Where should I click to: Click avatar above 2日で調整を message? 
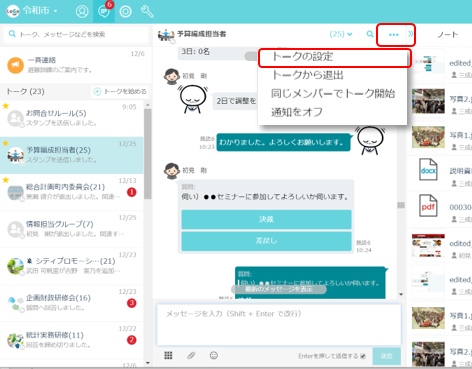[x=172, y=76]
